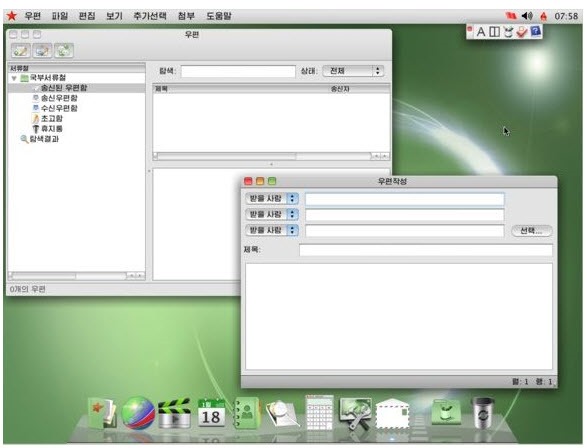The width and height of the screenshot is (587, 448).
Task: Collapse the 국부서류철 folder tree
Action: tap(14, 78)
